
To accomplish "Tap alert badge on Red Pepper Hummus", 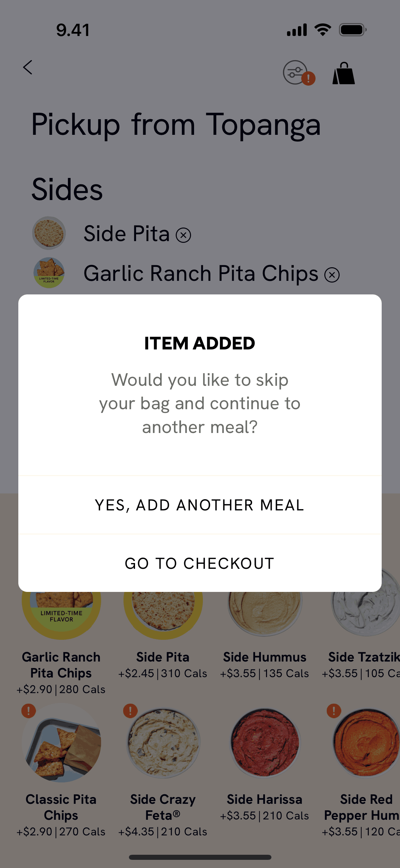I will [334, 710].
